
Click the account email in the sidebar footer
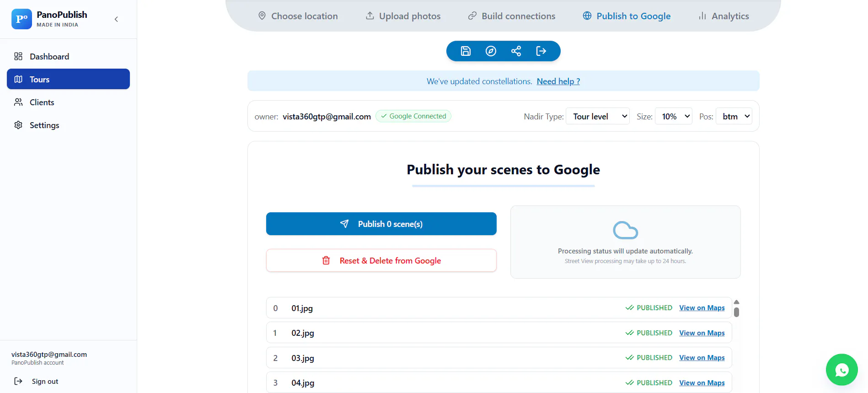tap(49, 355)
